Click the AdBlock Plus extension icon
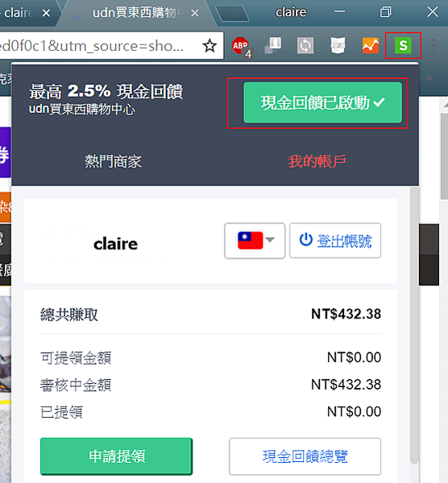The width and height of the screenshot is (448, 483). tap(241, 46)
